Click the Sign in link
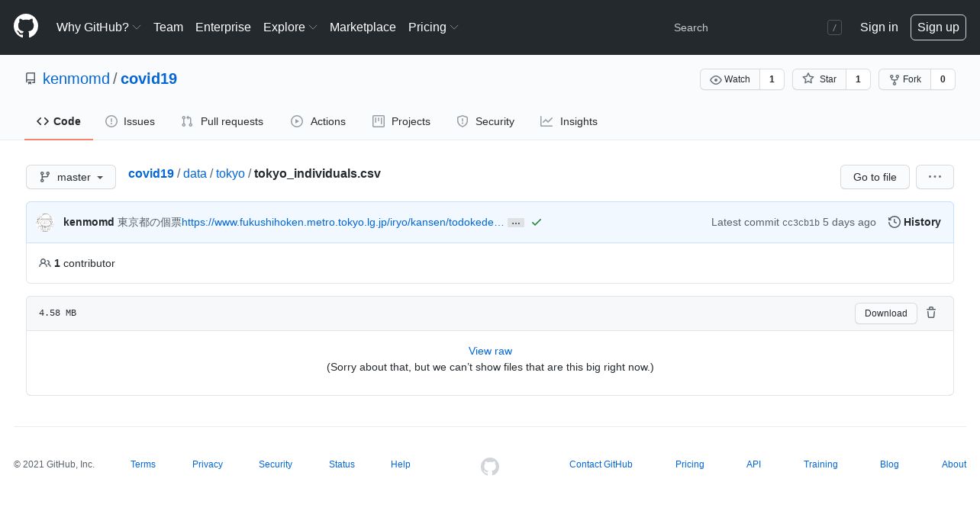This screenshot has width=980, height=514. pos(878,27)
